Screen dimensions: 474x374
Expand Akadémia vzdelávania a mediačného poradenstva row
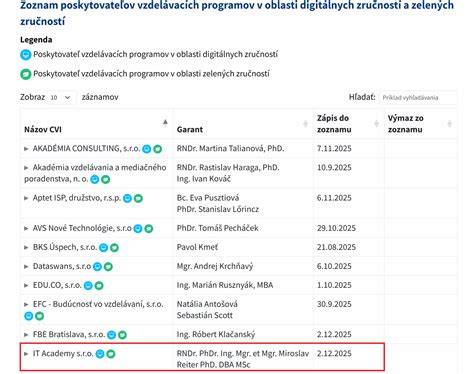click(x=26, y=168)
